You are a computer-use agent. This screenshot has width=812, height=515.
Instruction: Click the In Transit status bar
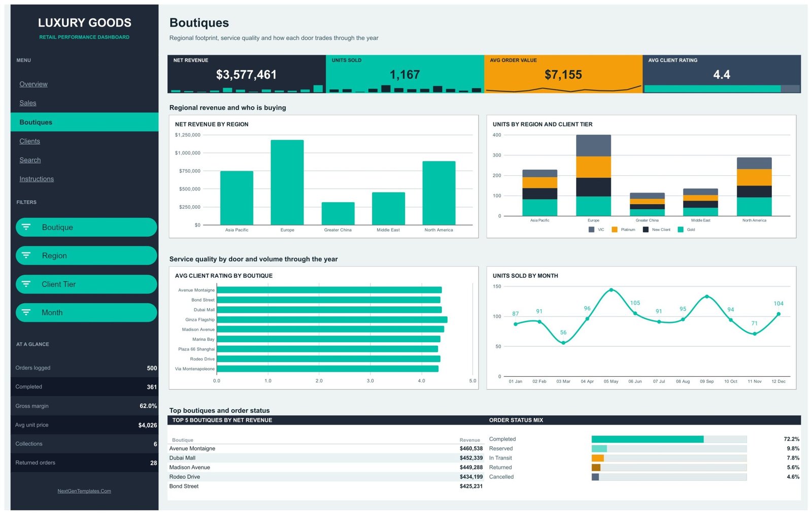(x=597, y=458)
